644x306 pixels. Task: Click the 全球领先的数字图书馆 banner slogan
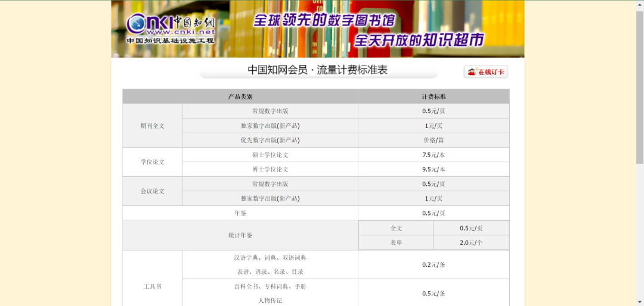[324, 20]
